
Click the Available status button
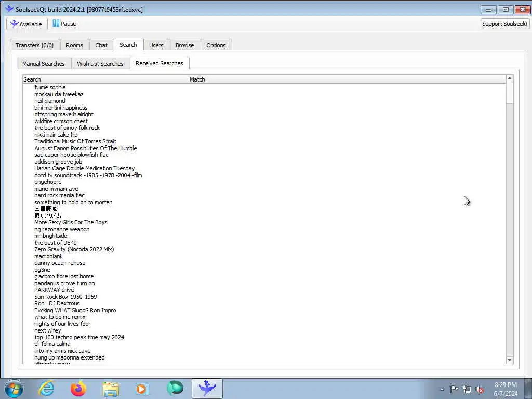coord(27,24)
